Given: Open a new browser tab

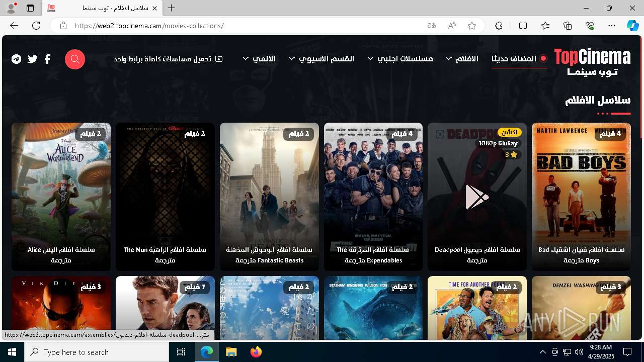Looking at the screenshot, I should pos(172,8).
